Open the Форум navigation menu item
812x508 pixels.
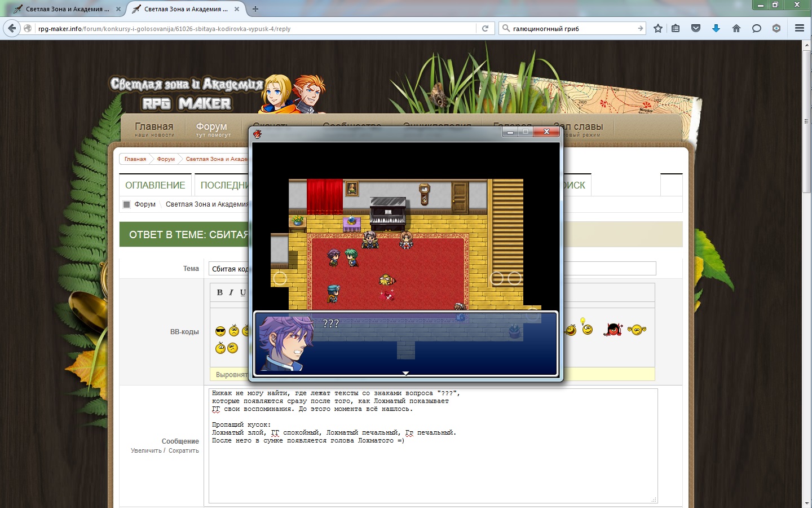213,129
